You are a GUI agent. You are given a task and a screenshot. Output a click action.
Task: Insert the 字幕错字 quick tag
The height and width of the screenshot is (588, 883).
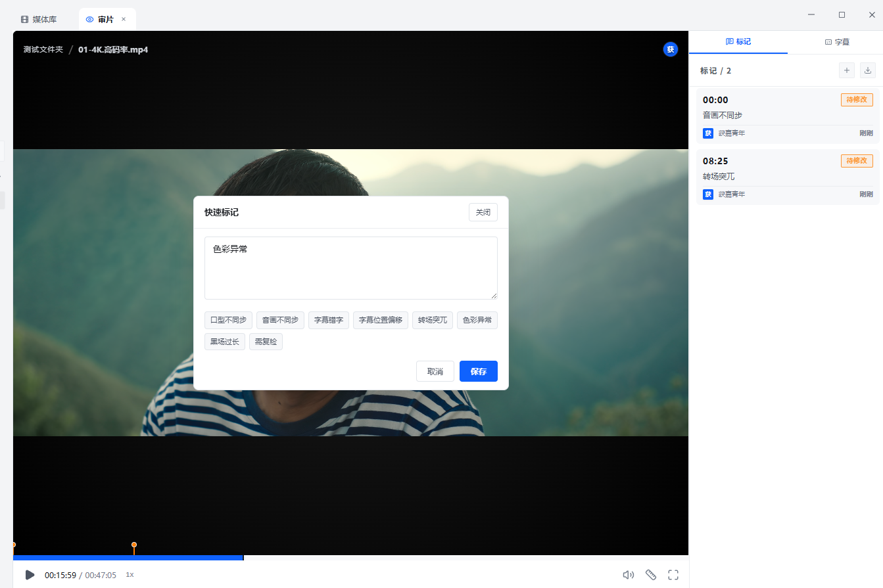(x=329, y=320)
